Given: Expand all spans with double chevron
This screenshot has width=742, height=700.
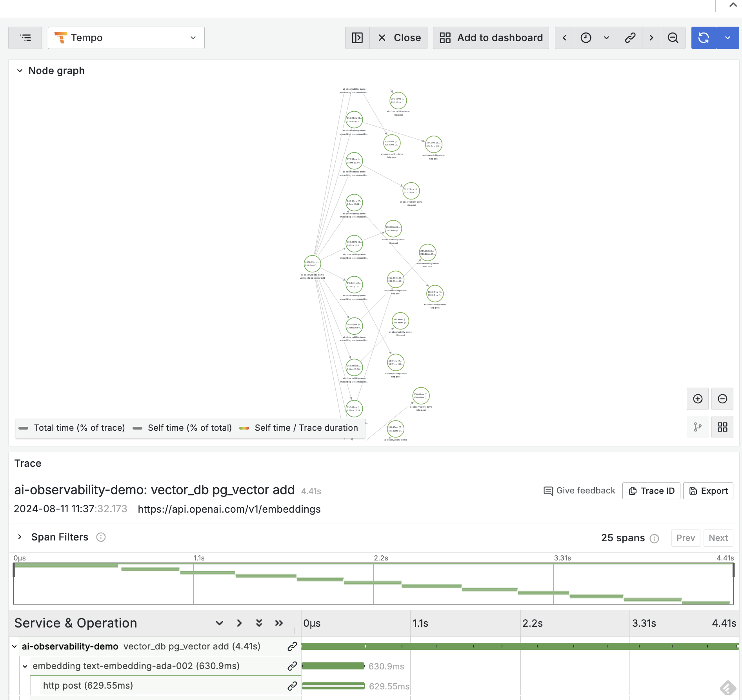Looking at the screenshot, I should coord(259,623).
